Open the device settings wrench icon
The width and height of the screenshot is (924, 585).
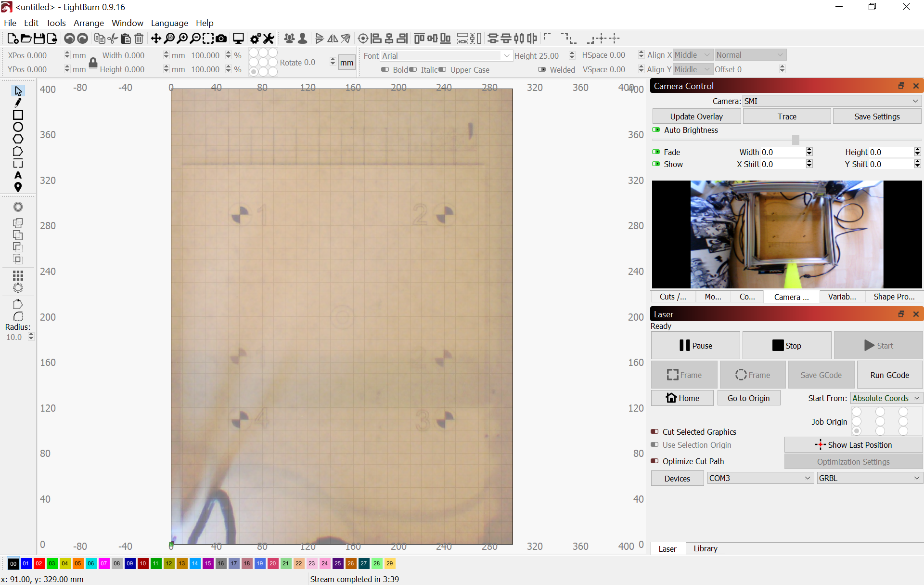[x=269, y=39]
